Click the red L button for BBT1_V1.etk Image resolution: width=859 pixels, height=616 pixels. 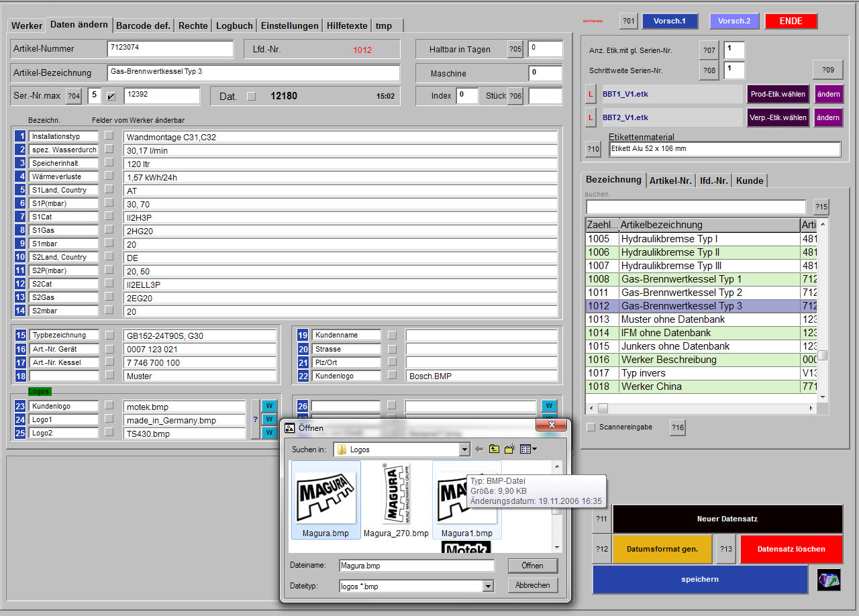[591, 95]
